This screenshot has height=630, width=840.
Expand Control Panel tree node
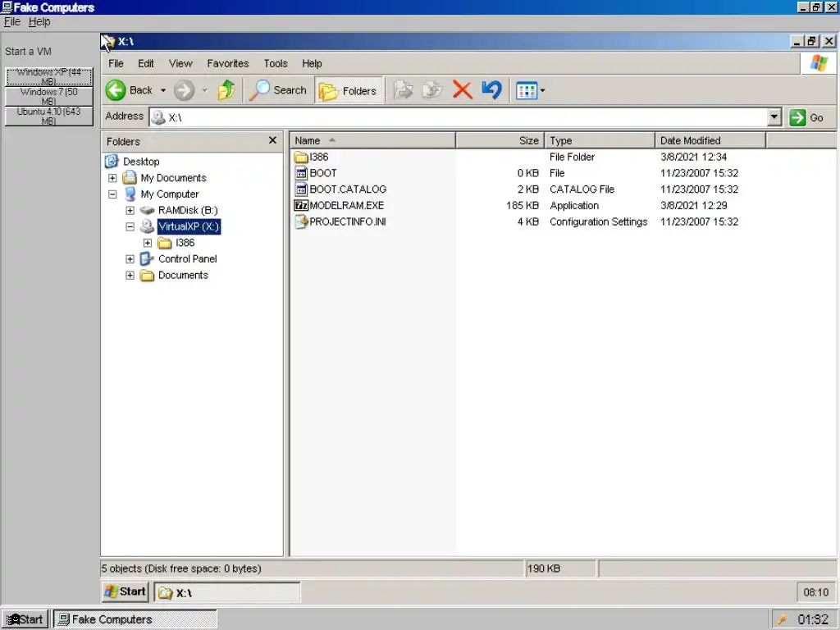pyautogui.click(x=130, y=259)
